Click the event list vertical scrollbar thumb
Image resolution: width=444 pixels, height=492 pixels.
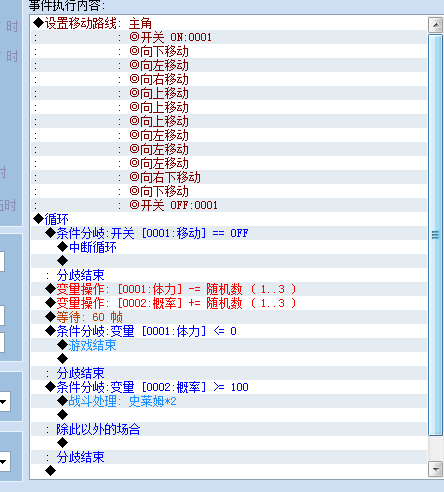coord(435,235)
